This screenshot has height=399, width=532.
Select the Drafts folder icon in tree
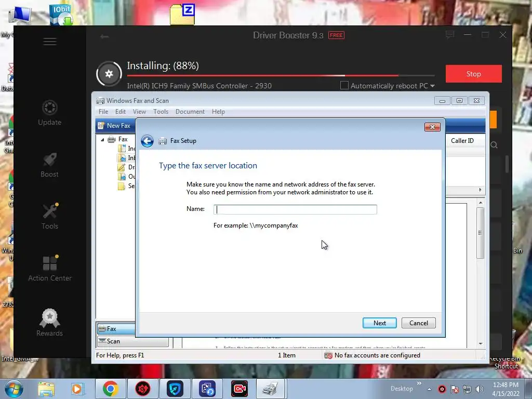[122, 167]
